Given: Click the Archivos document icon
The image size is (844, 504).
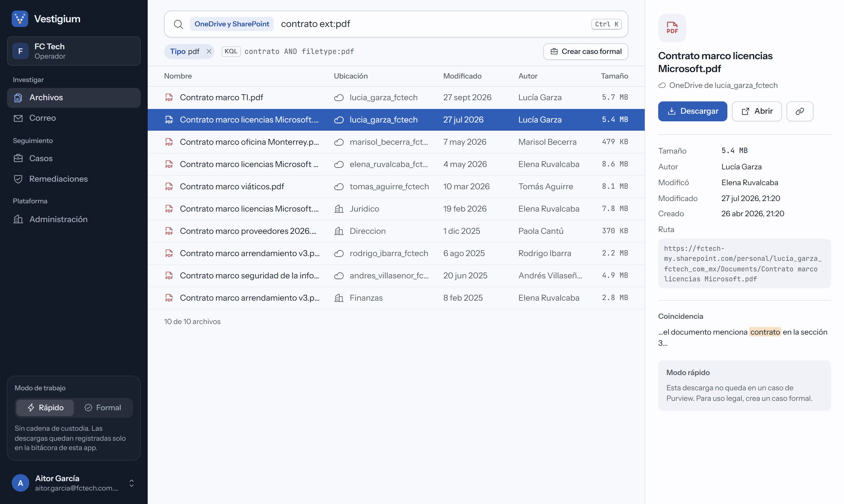Looking at the screenshot, I should point(18,98).
